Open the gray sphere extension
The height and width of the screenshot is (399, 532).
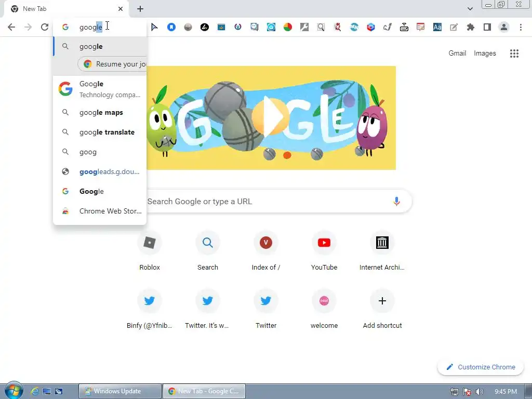tap(188, 27)
